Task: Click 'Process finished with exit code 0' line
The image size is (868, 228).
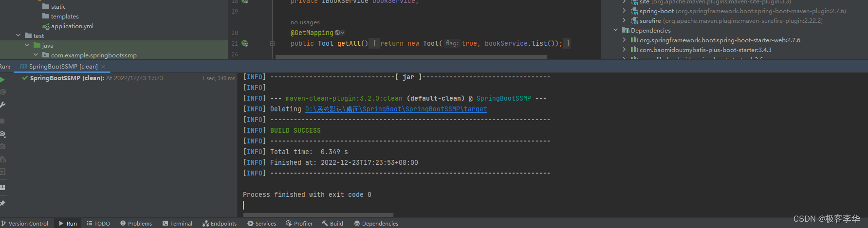Action: click(x=307, y=195)
